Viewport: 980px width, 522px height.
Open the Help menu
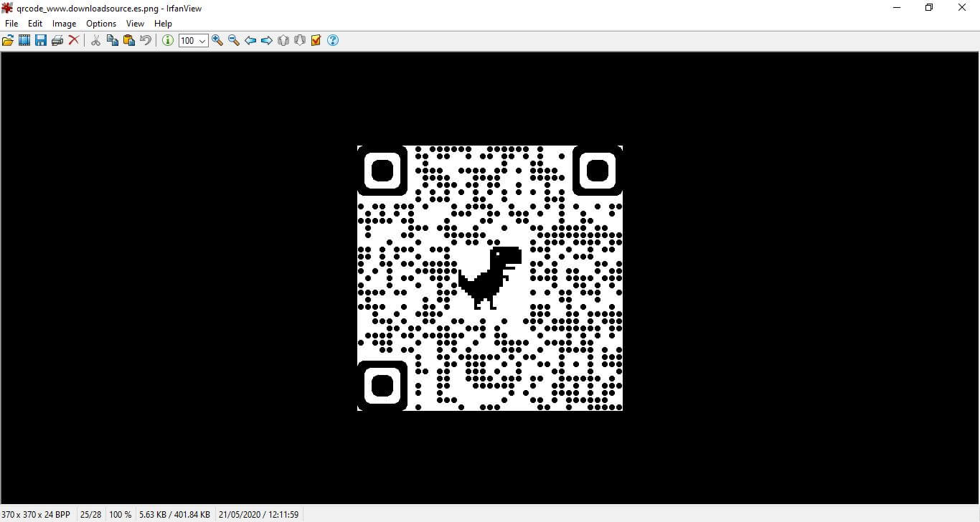[x=163, y=24]
